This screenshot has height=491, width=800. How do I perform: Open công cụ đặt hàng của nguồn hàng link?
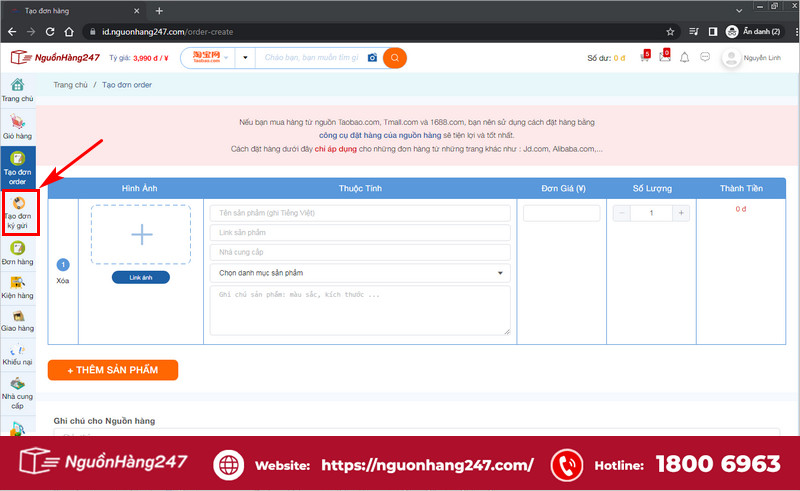[380, 135]
